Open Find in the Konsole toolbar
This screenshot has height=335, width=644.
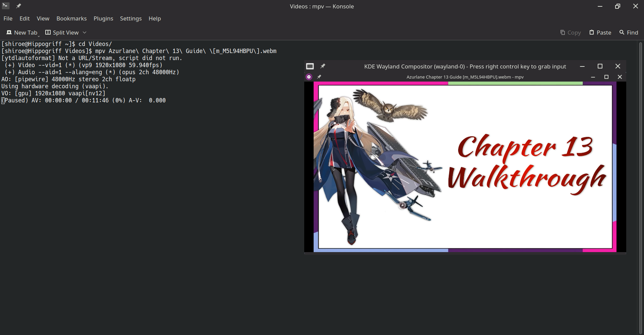coord(629,33)
